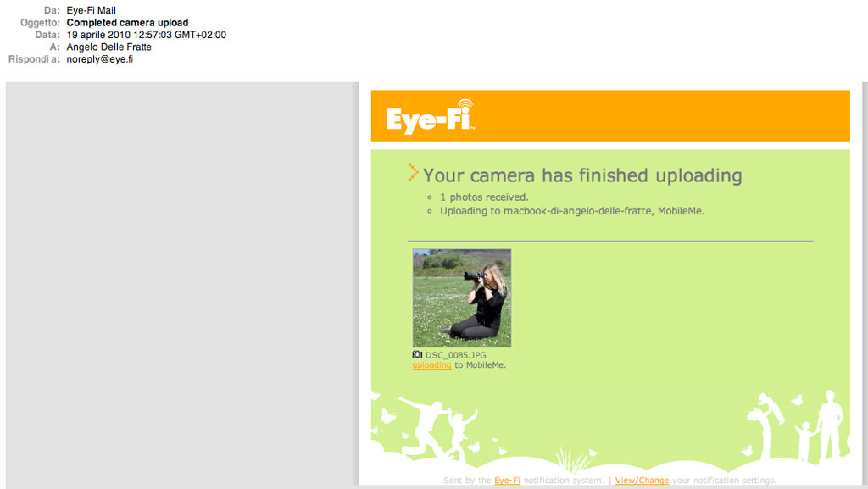Screen dimensions: 868x489
Task: Click the sender name 'Eye-Fi Mail'
Action: point(92,10)
